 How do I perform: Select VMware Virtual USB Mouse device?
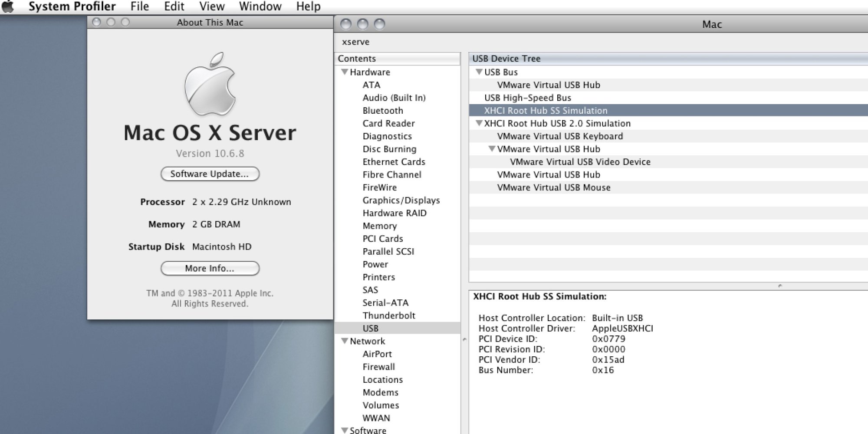[554, 187]
